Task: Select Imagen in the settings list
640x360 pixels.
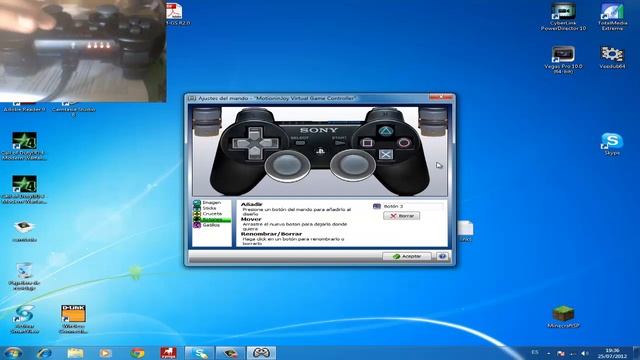Action: click(211, 202)
